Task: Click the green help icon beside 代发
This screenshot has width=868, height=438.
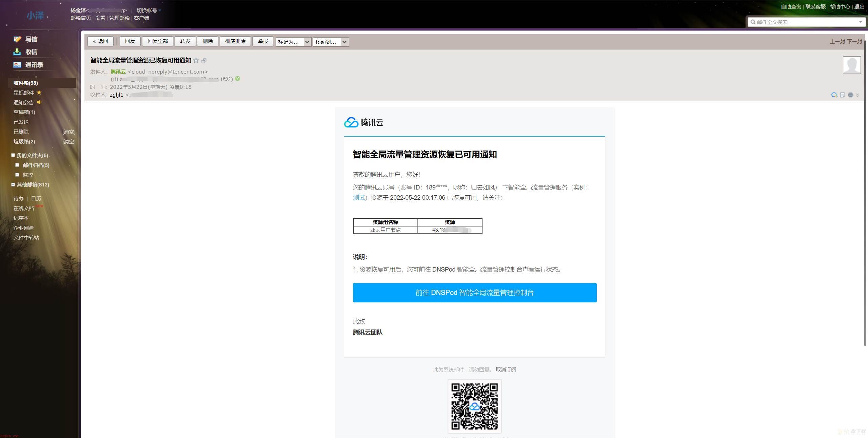Action: click(x=238, y=79)
